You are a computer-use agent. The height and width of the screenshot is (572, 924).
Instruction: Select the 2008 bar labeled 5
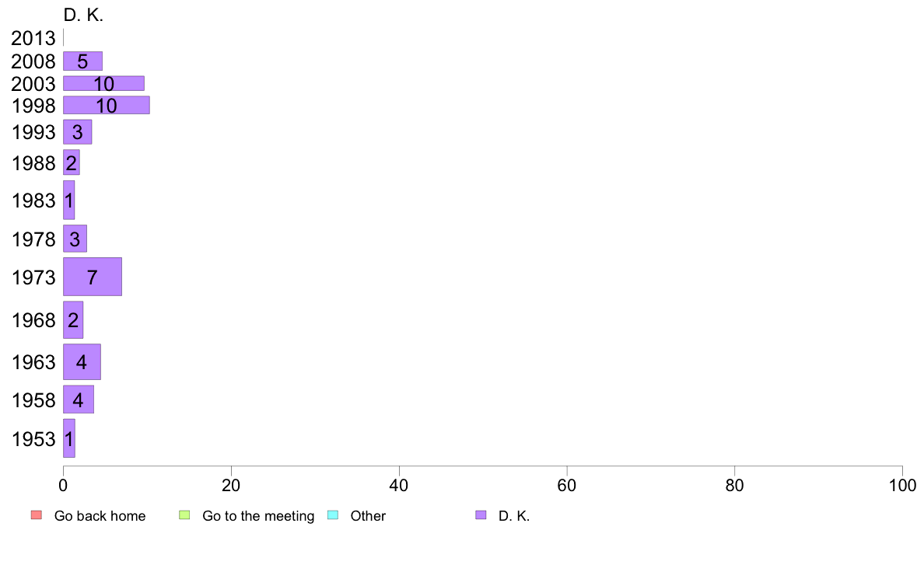tap(83, 61)
